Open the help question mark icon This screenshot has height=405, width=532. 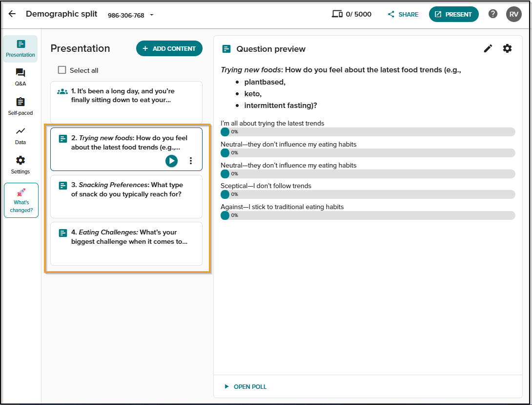(492, 14)
